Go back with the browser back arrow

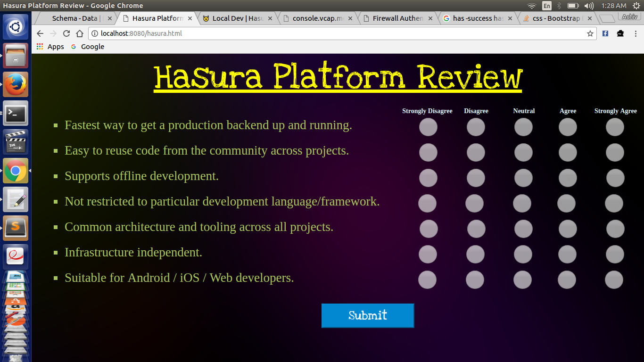40,33
